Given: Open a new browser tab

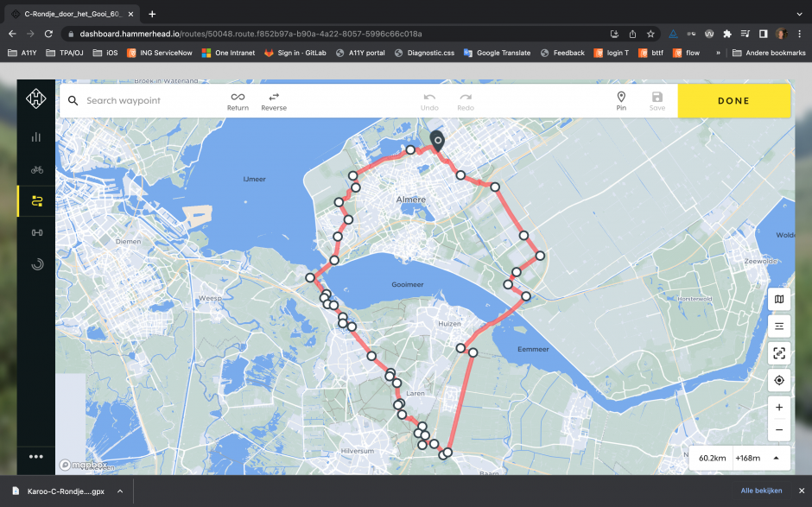Looking at the screenshot, I should pyautogui.click(x=152, y=14).
